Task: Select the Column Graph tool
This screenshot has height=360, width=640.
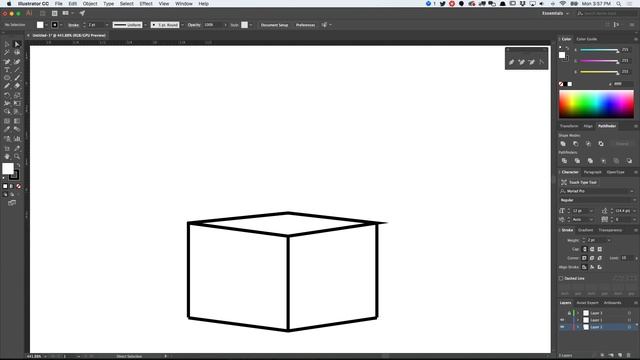Action: tap(17, 139)
